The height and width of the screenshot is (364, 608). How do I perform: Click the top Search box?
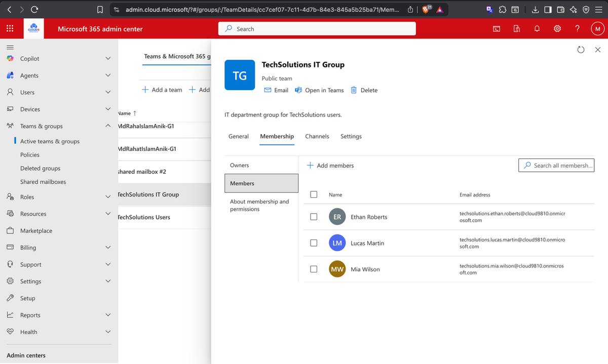pos(317,29)
